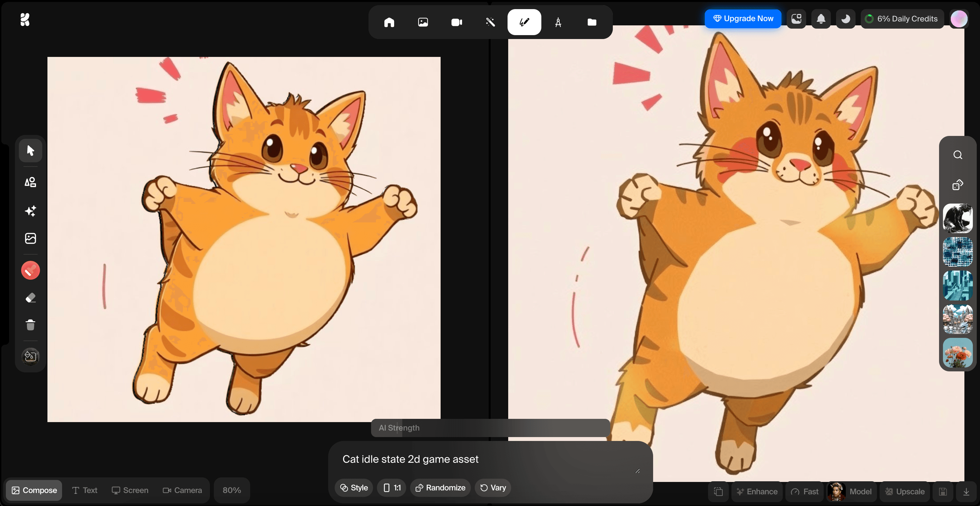Search styles with the magnifier icon
Screen dimensions: 980x506
[x=958, y=155]
